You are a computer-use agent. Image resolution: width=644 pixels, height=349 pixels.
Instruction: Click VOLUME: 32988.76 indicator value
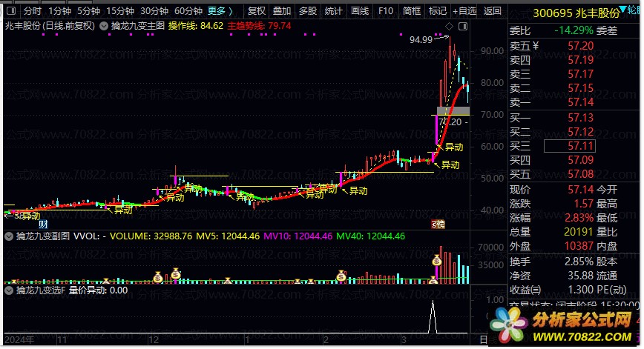click(151, 236)
